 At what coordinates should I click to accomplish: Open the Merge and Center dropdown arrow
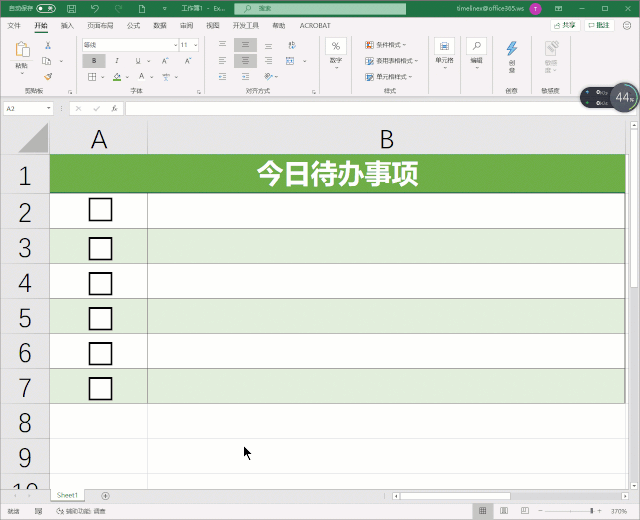tap(304, 61)
